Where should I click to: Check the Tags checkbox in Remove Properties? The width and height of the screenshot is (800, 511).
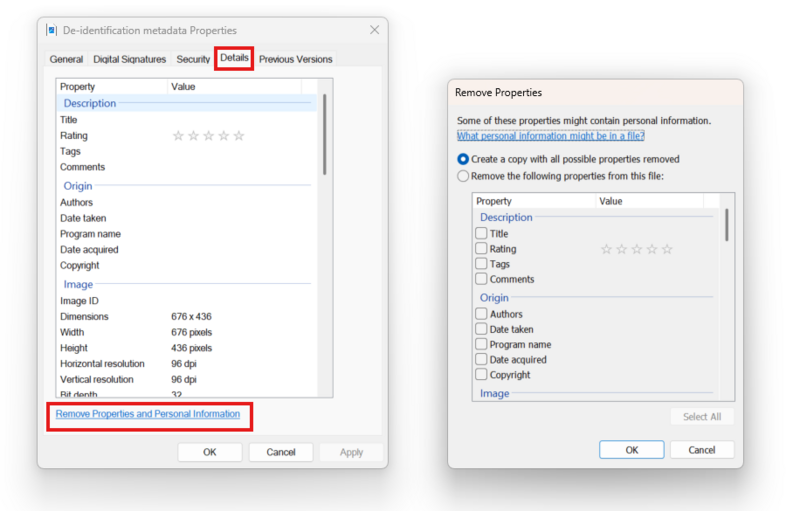[x=481, y=264]
